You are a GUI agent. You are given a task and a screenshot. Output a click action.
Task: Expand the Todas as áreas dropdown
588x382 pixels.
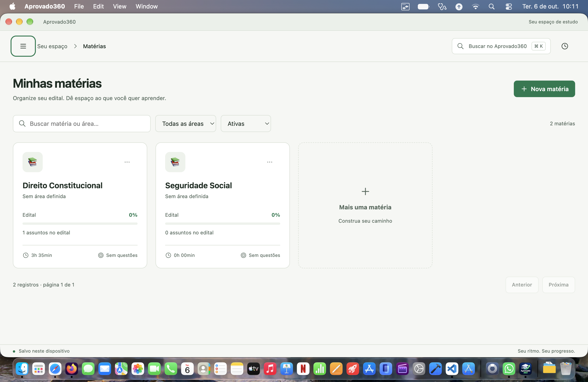pos(186,124)
